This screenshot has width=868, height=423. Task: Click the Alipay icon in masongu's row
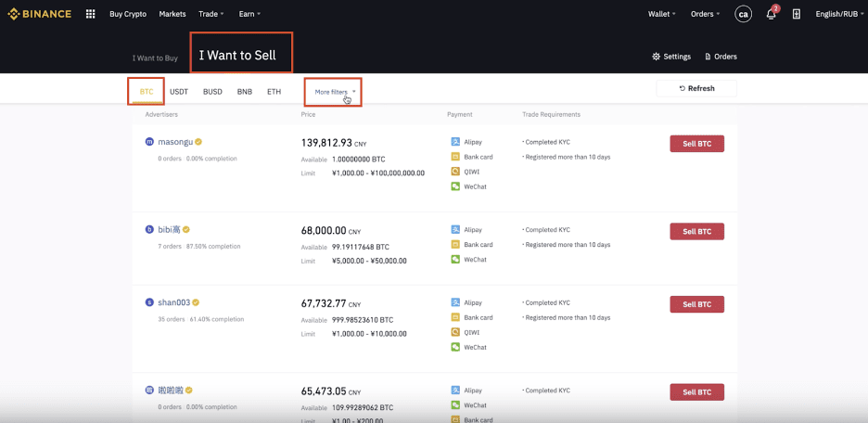(455, 142)
